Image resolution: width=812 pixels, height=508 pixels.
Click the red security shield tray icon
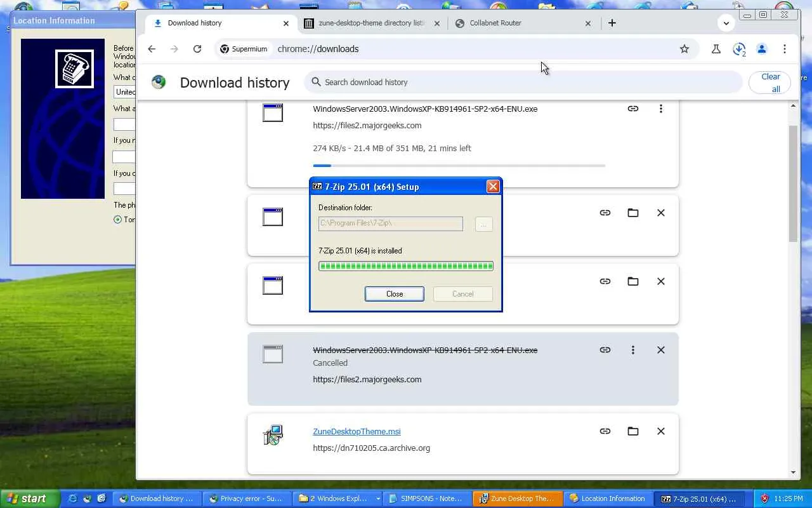pyautogui.click(x=764, y=498)
